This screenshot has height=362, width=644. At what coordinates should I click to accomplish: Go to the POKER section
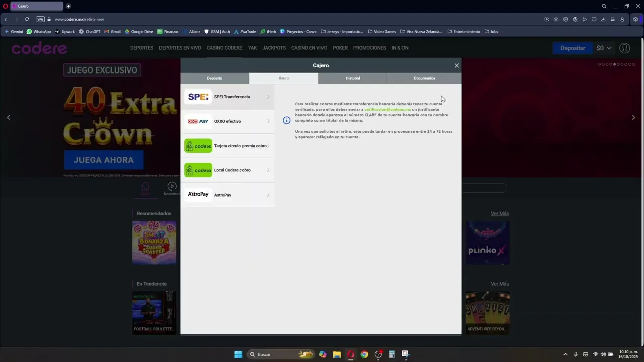point(340,48)
